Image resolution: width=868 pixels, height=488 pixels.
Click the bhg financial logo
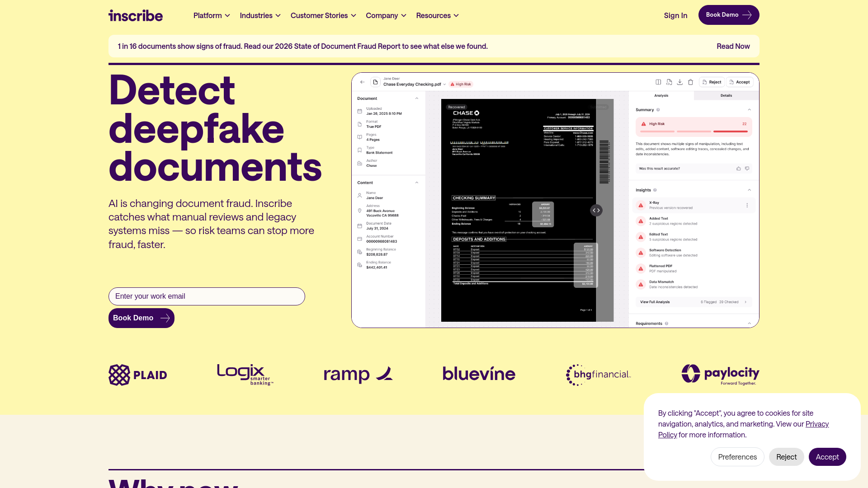598,375
